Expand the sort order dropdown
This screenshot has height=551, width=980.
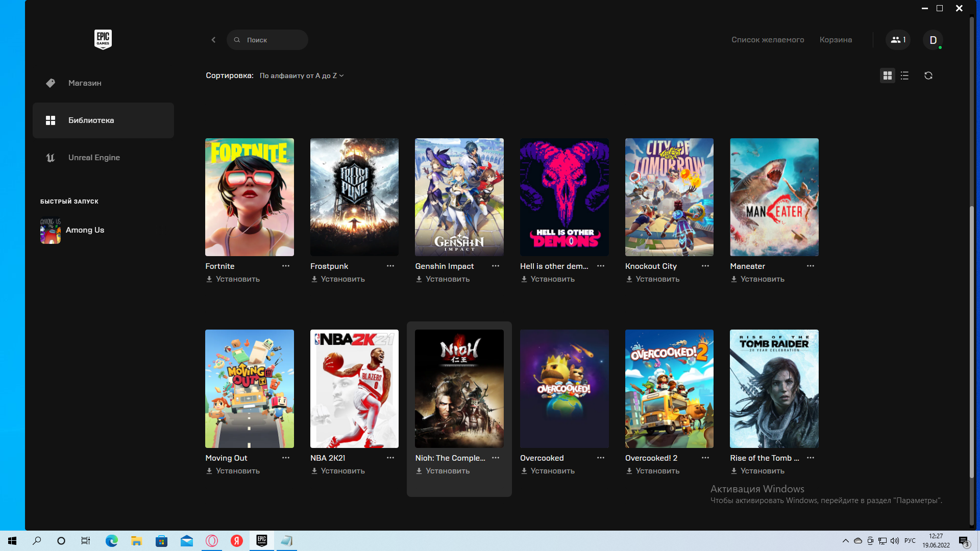pyautogui.click(x=302, y=76)
